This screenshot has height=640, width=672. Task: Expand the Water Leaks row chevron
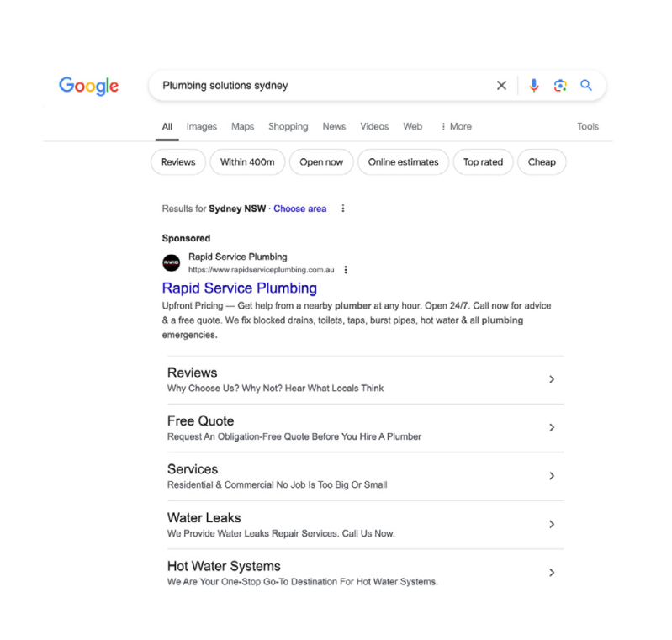click(x=552, y=524)
